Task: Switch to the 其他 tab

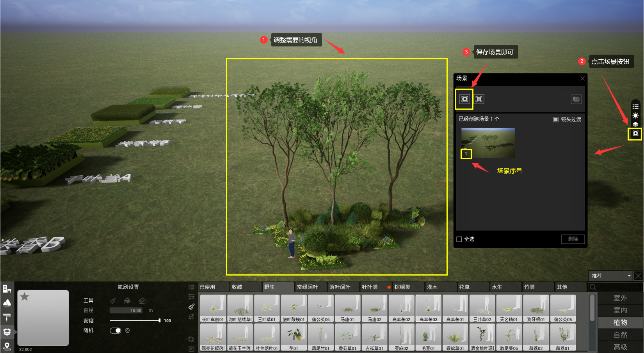Action: 571,287
